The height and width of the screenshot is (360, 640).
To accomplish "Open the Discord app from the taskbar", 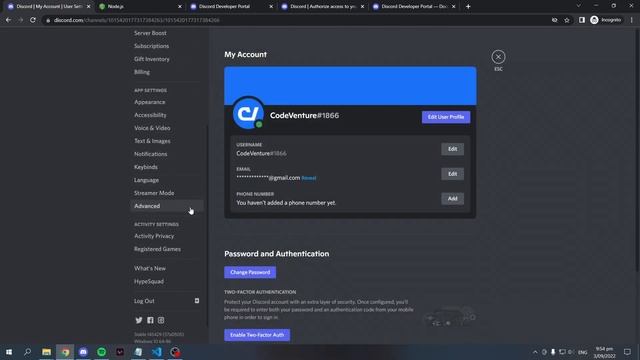I will 83,352.
